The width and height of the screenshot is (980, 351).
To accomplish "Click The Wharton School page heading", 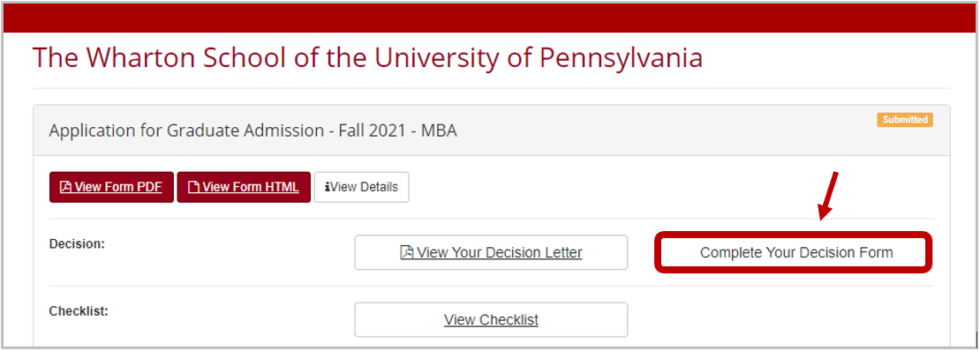I will (367, 57).
